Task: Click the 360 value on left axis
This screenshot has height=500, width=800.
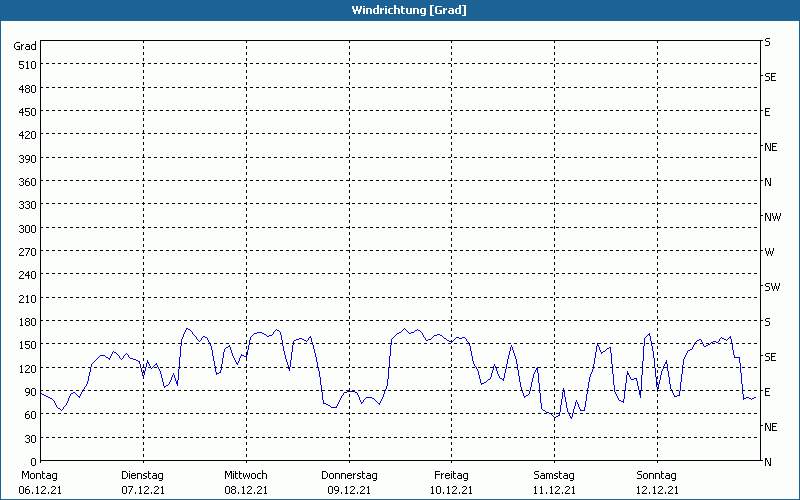Action: 28,182
